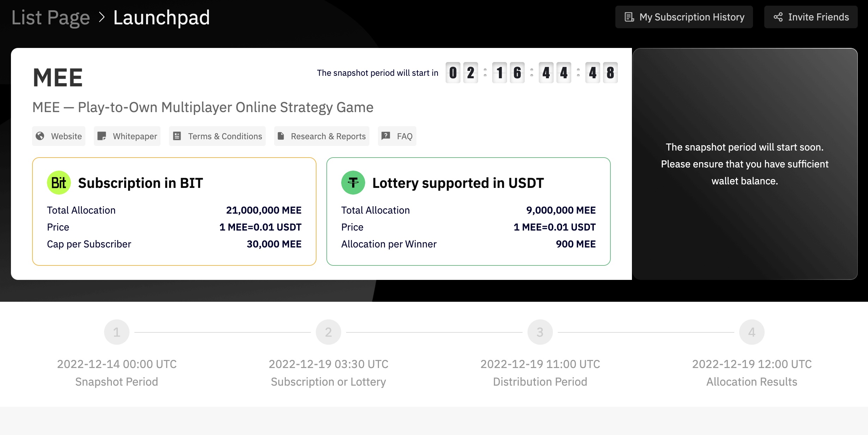Click the FAQ question-mark icon

click(386, 136)
